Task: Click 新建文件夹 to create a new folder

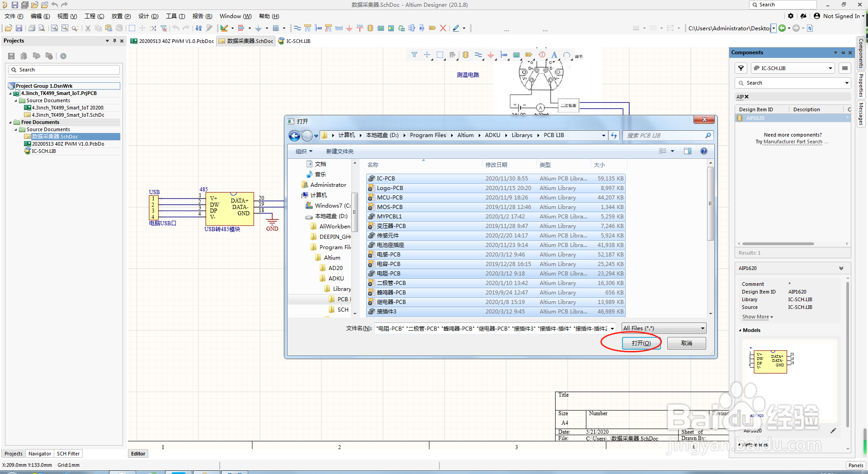Action: pyautogui.click(x=340, y=152)
